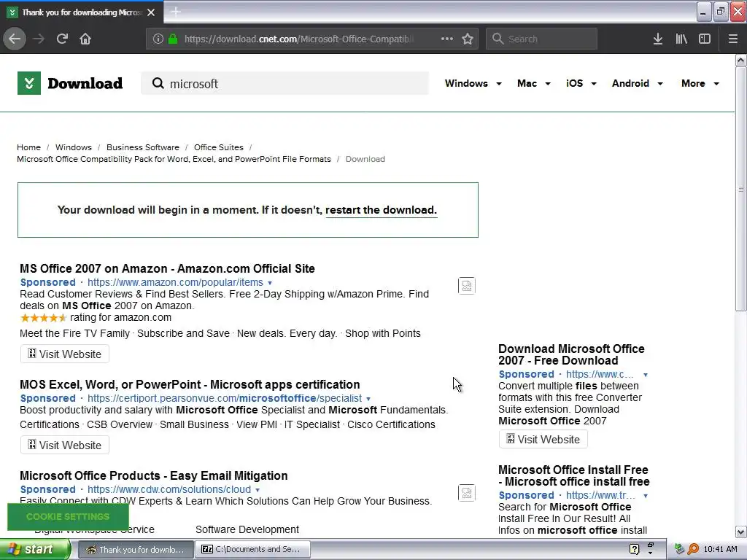Click the Firefox Search box

(x=541, y=39)
